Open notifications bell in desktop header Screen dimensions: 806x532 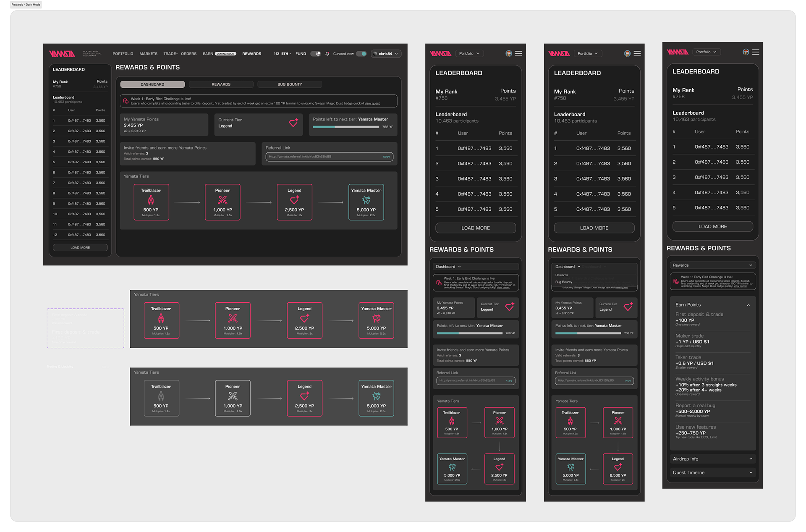pos(327,54)
